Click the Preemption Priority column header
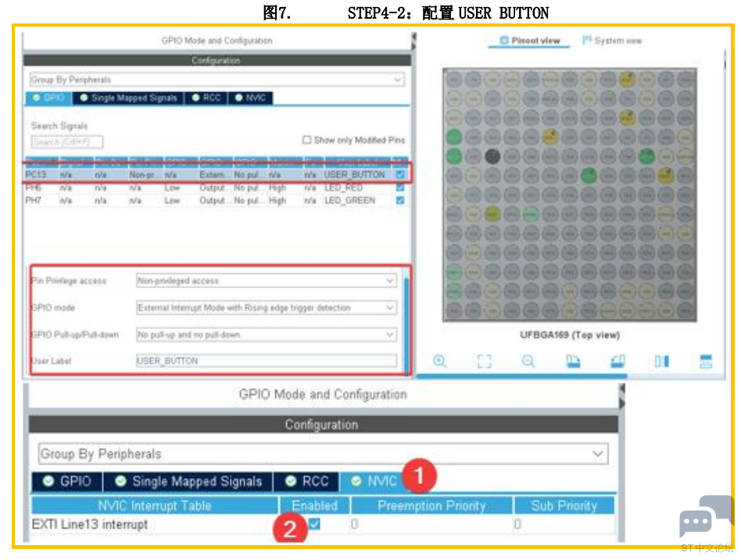 (431, 505)
